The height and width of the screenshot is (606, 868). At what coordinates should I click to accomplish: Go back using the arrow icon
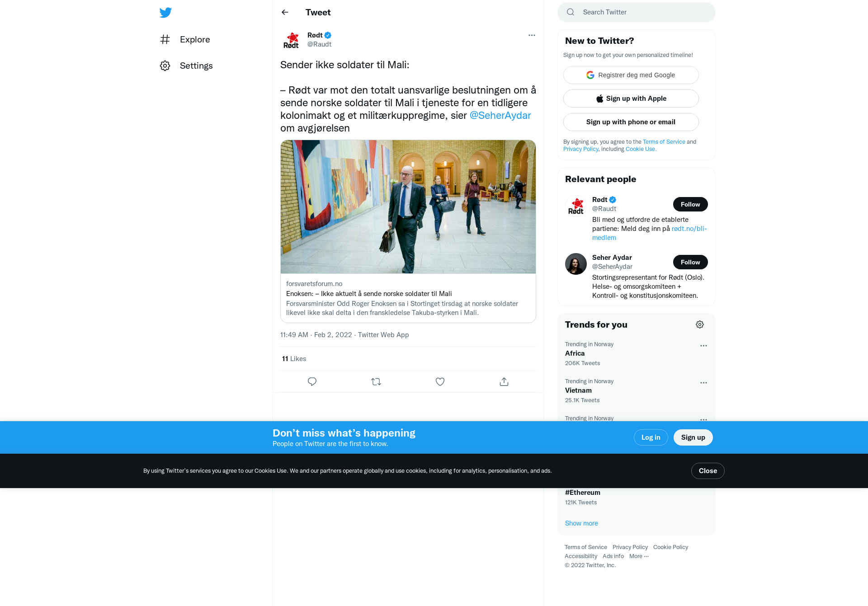[285, 12]
